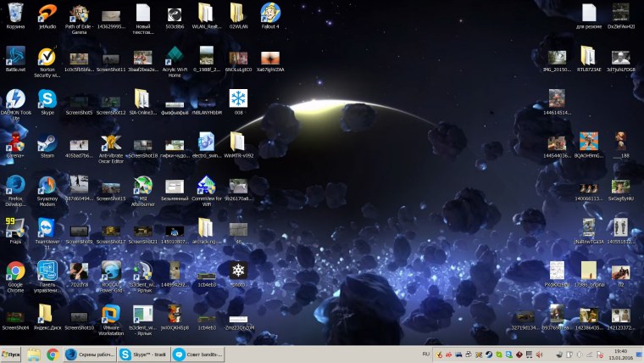Select the Fraps desktop icon

click(15, 231)
